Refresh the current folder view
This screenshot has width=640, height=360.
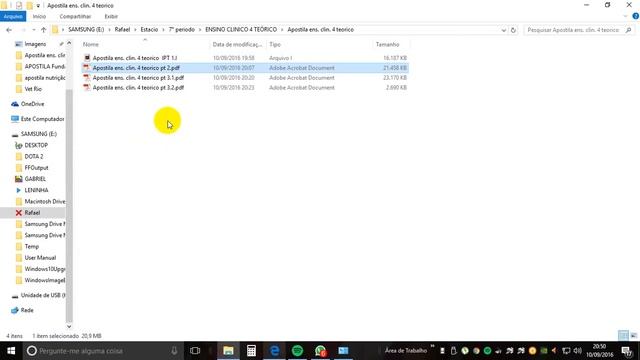click(x=513, y=30)
